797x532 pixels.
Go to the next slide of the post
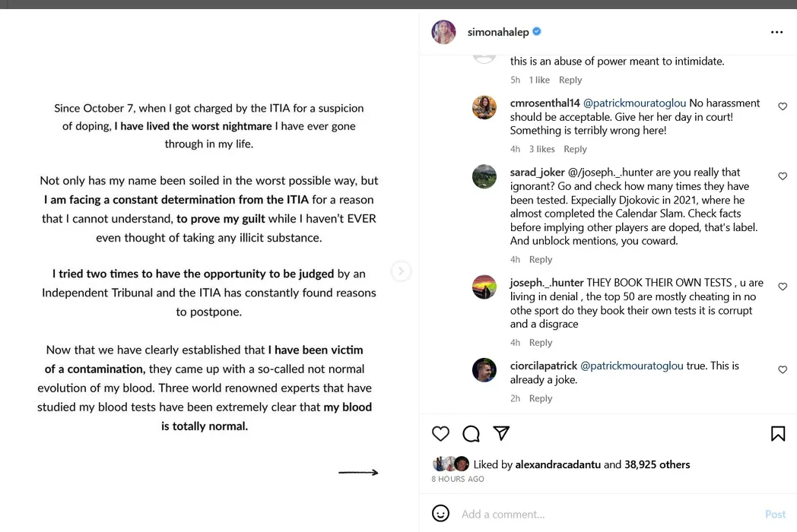[401, 271]
